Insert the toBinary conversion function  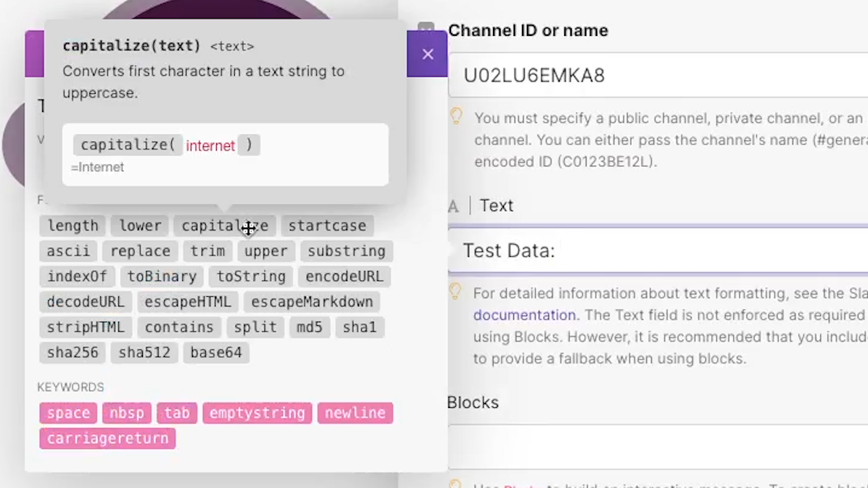[162, 276]
